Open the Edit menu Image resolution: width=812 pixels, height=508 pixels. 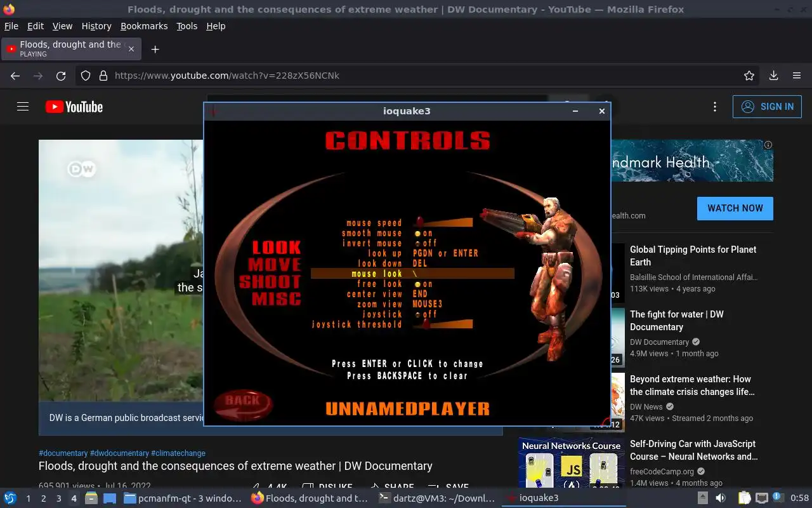click(x=36, y=26)
